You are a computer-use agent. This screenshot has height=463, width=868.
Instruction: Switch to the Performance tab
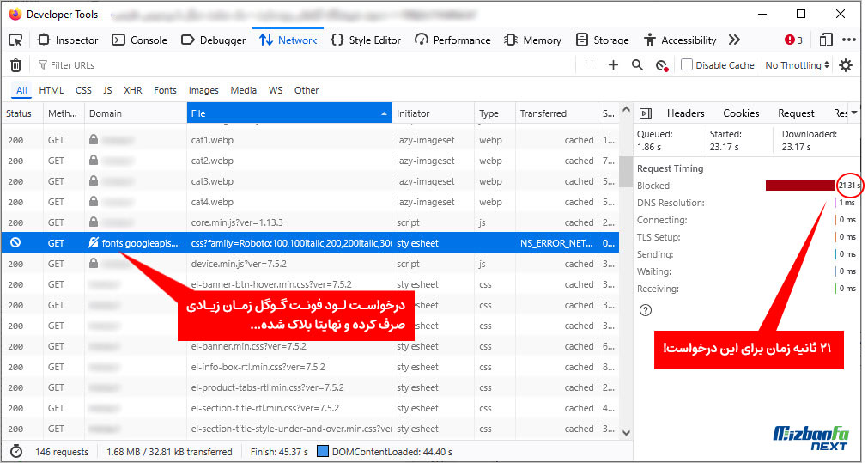(452, 40)
